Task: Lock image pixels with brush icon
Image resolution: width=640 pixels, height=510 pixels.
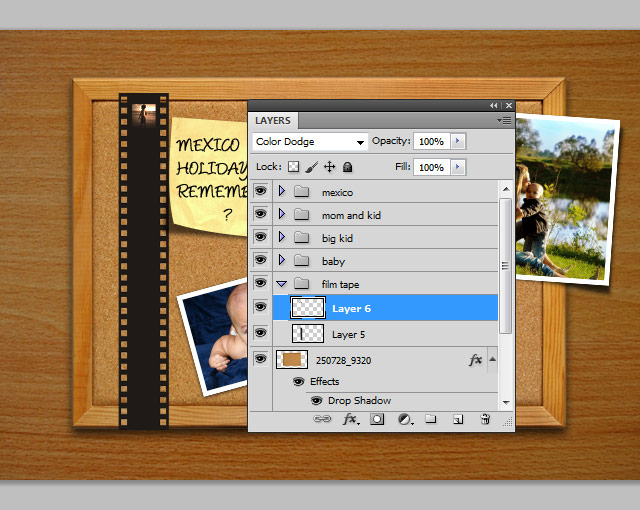Action: pyautogui.click(x=311, y=167)
